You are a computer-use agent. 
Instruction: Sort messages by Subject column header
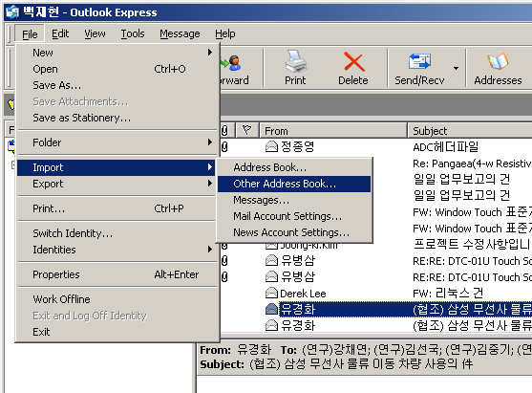tap(470, 130)
